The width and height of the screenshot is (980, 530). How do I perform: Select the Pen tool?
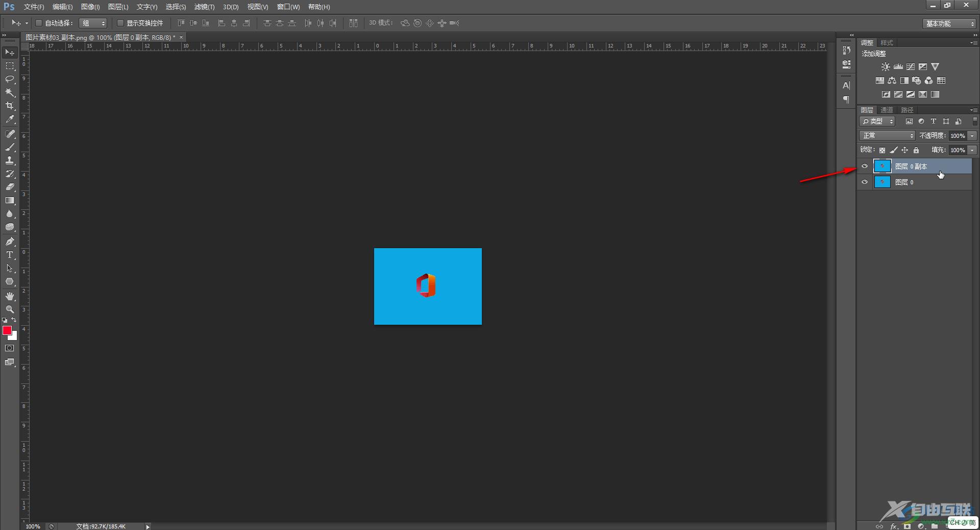(10, 242)
